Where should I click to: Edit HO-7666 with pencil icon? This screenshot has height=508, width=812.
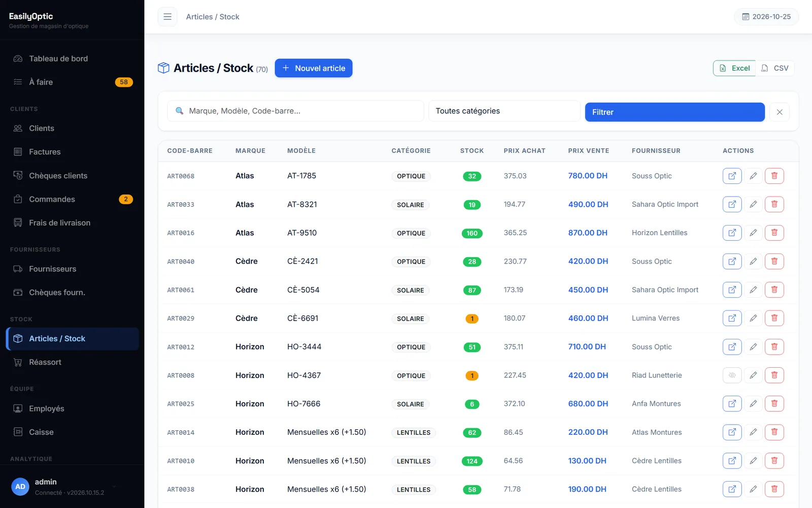[x=753, y=404]
